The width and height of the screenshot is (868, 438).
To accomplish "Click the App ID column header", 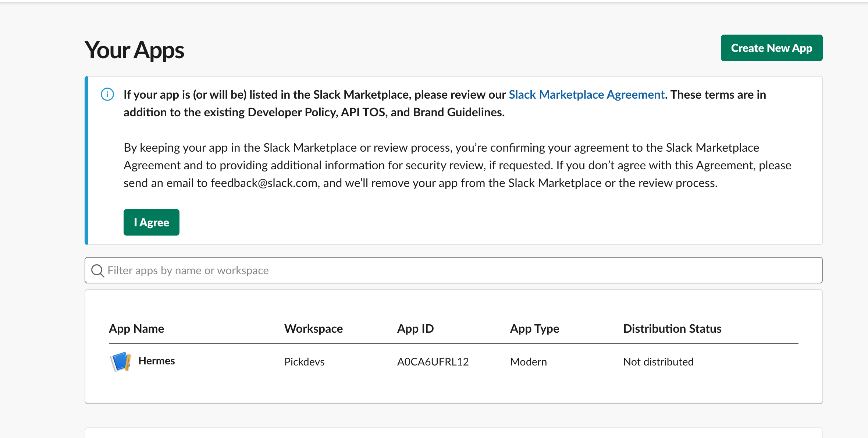I will click(x=416, y=328).
